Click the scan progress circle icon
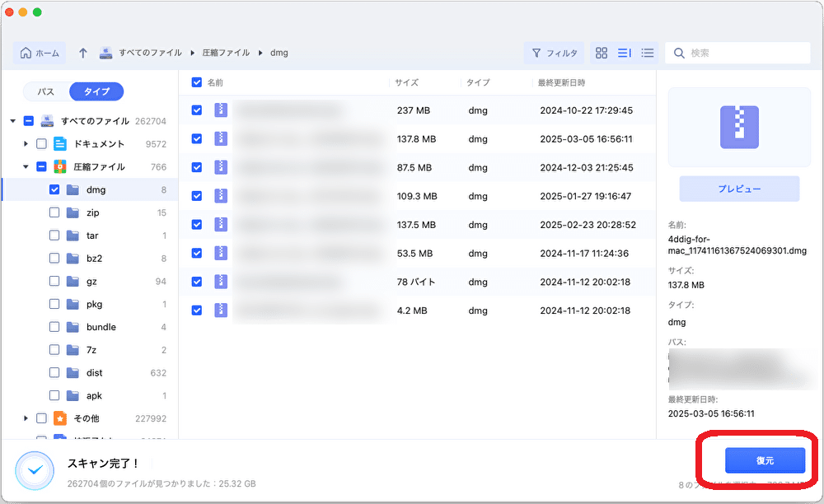The height and width of the screenshot is (504, 824). (35, 469)
